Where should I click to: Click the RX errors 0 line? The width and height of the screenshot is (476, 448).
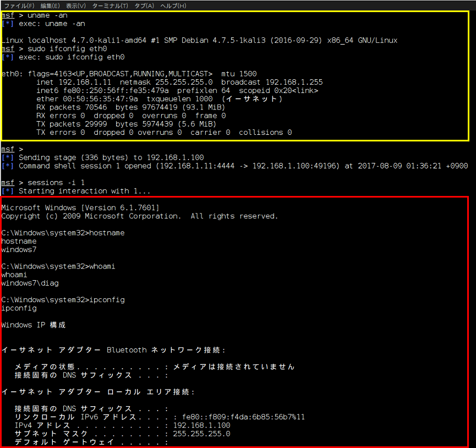(131, 116)
